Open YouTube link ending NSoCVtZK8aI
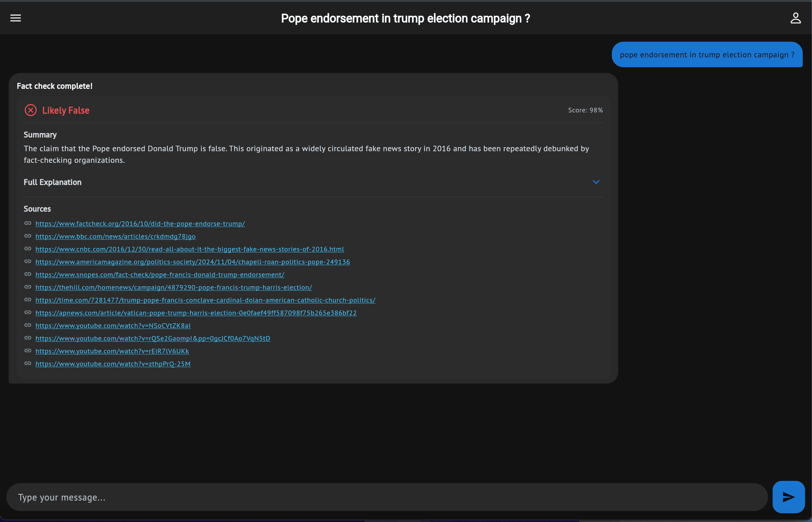This screenshot has height=522, width=812. [x=113, y=326]
